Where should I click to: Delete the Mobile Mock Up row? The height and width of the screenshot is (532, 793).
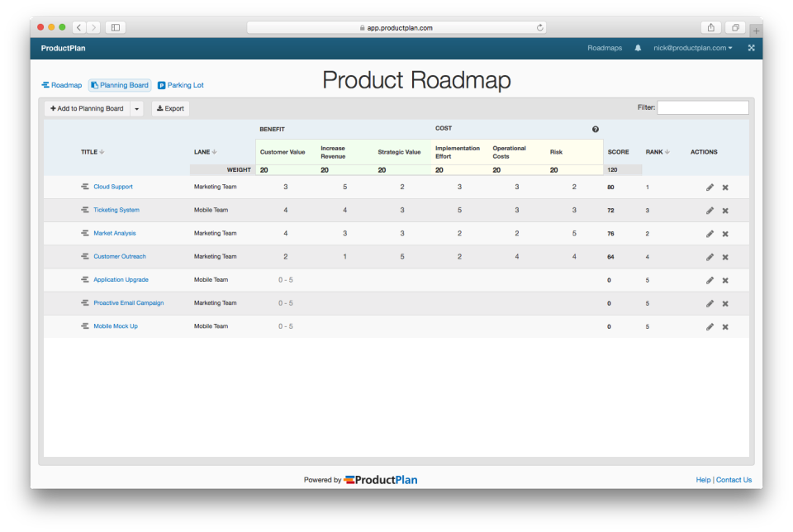725,326
